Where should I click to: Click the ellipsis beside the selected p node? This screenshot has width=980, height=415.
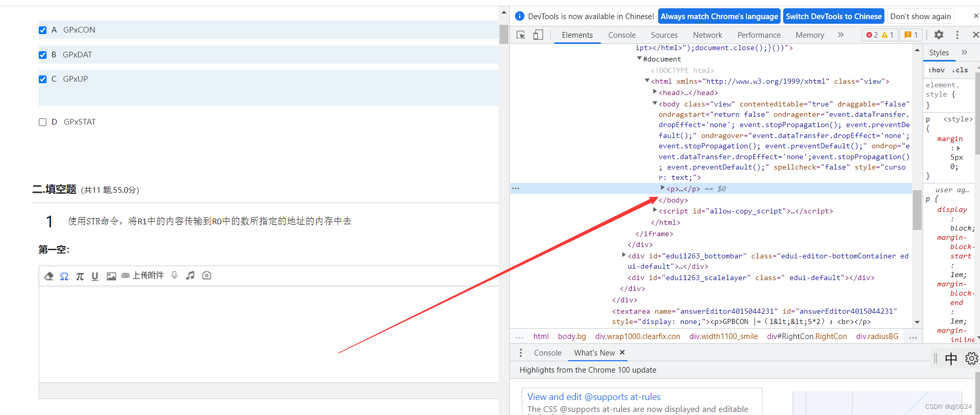(x=516, y=189)
